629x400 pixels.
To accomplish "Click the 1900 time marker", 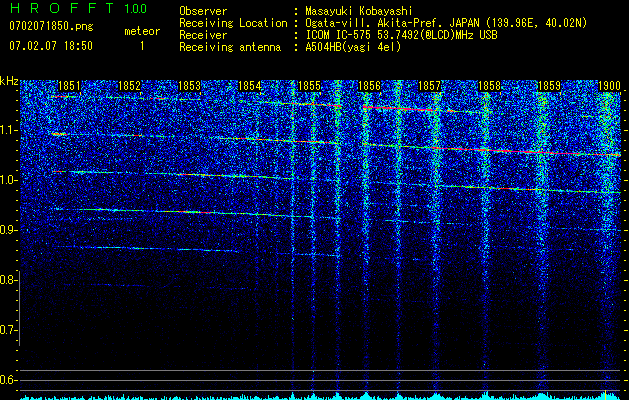I will coord(609,86).
